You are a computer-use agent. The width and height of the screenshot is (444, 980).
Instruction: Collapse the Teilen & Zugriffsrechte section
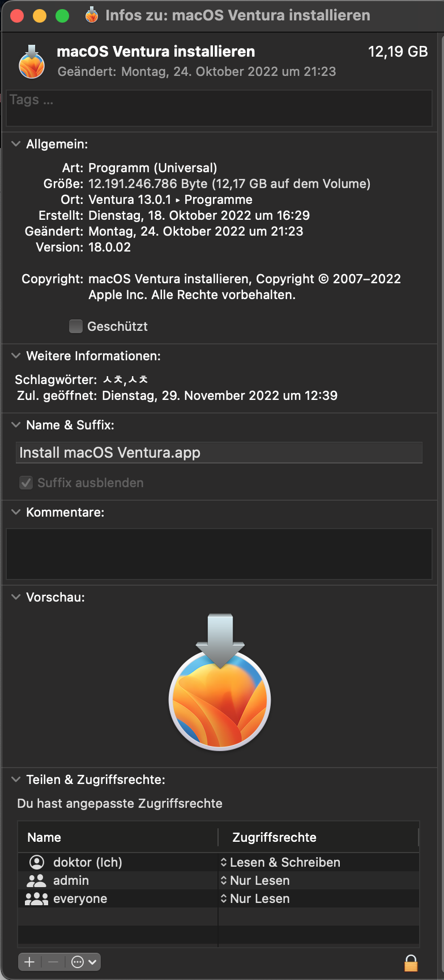coord(16,779)
